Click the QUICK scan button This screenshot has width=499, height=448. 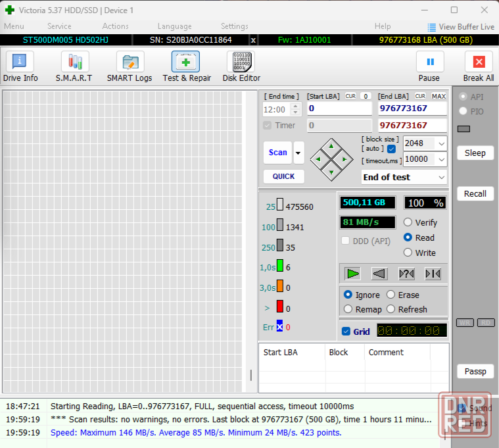283,176
